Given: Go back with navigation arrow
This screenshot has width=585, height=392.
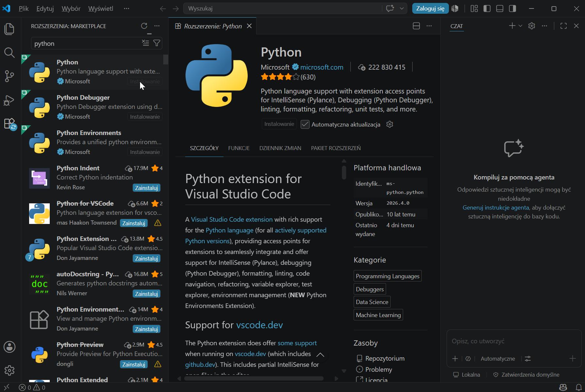Looking at the screenshot, I should point(163,9).
